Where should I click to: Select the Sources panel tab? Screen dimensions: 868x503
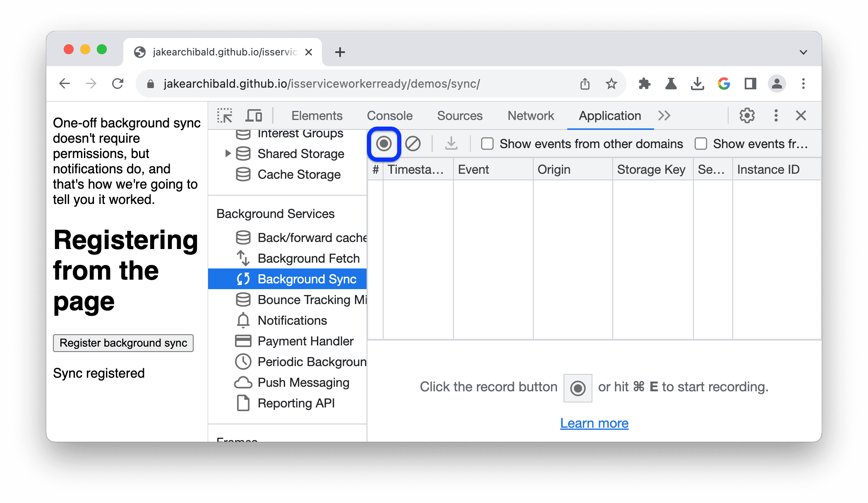(460, 115)
